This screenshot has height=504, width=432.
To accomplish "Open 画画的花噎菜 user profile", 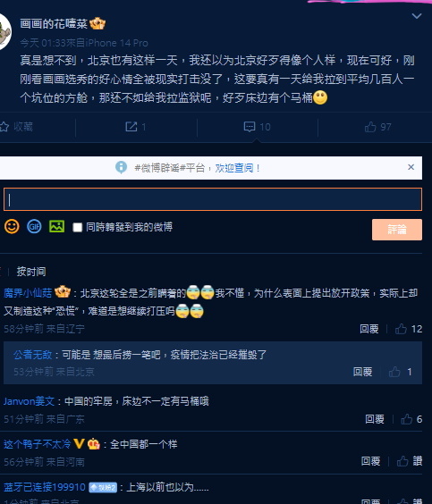I will (x=54, y=23).
